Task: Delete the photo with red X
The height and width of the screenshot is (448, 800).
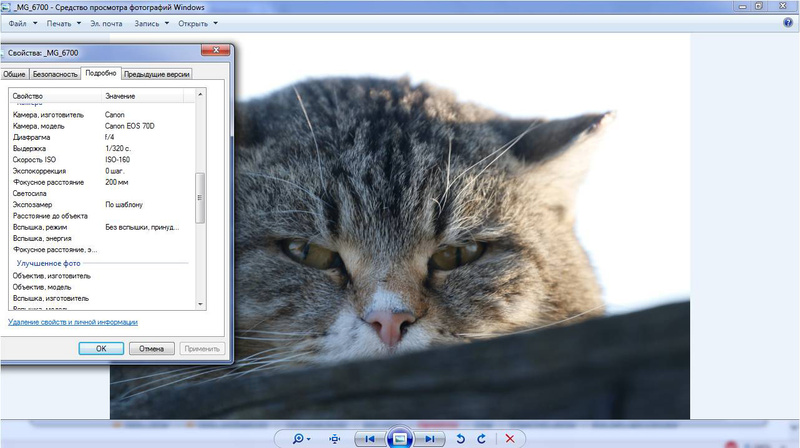Action: click(510, 439)
